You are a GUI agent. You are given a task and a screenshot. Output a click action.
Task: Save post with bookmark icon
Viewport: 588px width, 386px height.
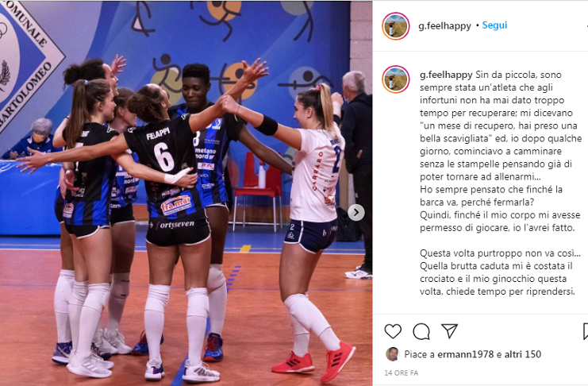pyautogui.click(x=586, y=331)
